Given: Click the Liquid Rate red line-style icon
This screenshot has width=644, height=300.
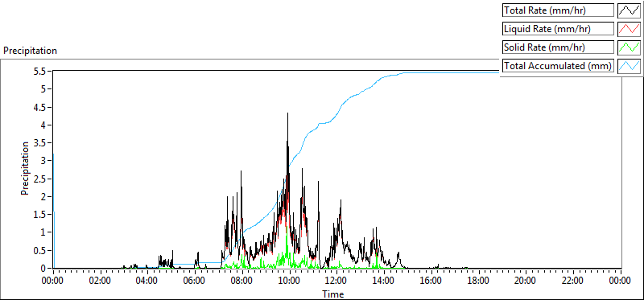Looking at the screenshot, I should click(x=630, y=29).
